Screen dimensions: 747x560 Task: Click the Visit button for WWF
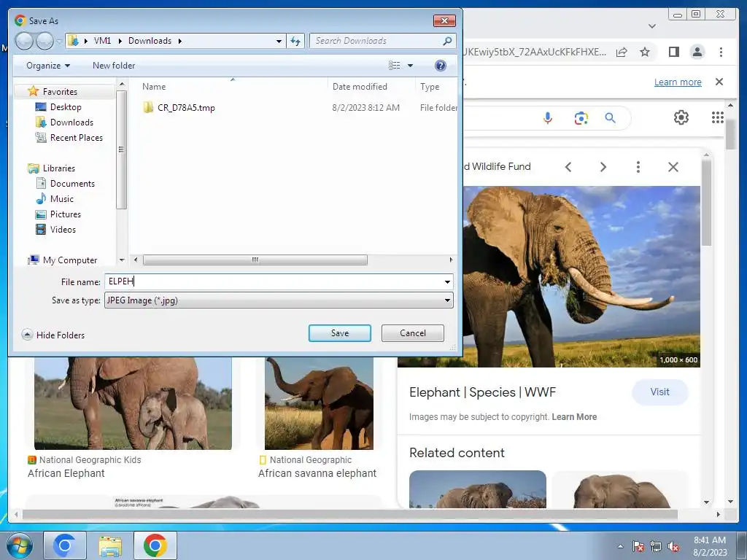coord(659,392)
